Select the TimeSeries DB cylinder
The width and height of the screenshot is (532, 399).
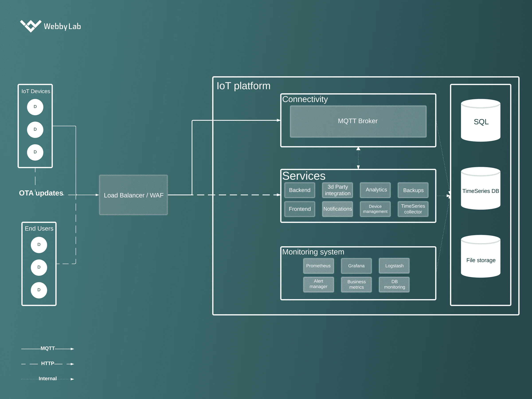click(x=481, y=188)
